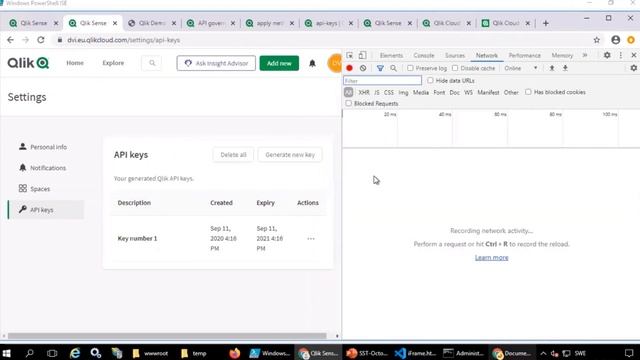Select the DevTools inspect element icon

(350, 56)
